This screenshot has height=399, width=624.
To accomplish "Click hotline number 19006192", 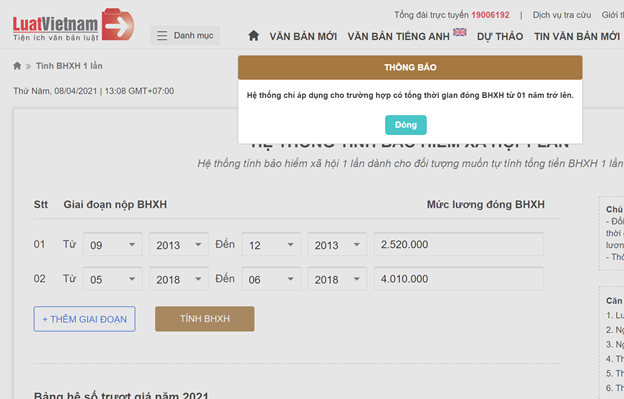I will [x=490, y=15].
